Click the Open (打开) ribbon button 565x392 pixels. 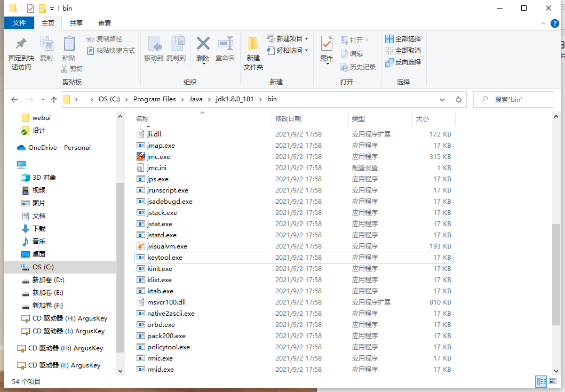click(x=355, y=40)
